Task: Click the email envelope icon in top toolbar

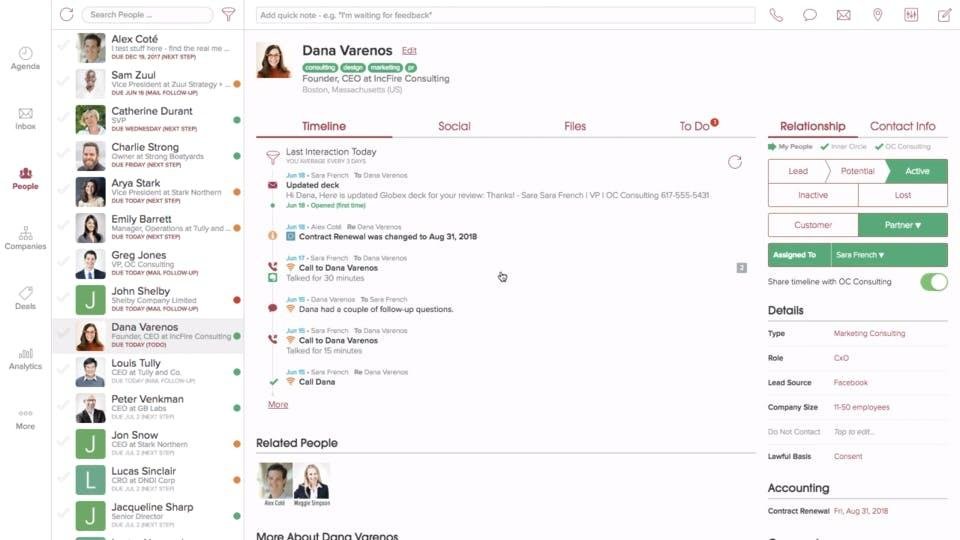Action: coord(843,15)
